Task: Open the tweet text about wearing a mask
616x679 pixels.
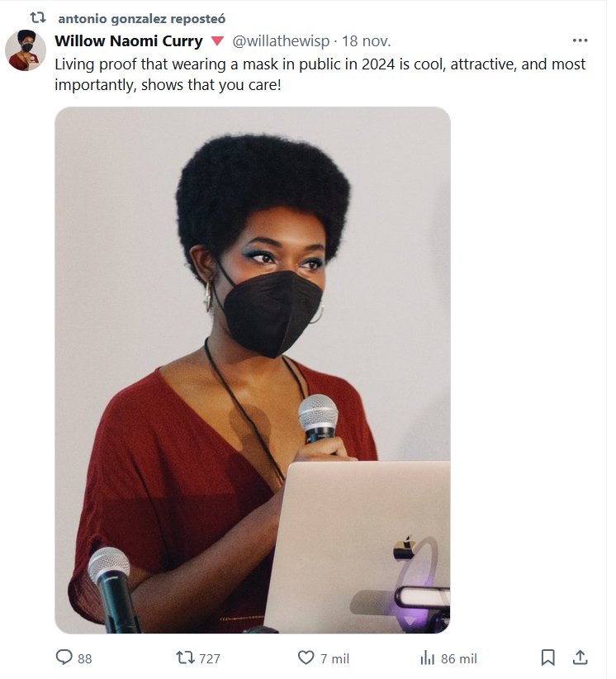Action: click(320, 74)
